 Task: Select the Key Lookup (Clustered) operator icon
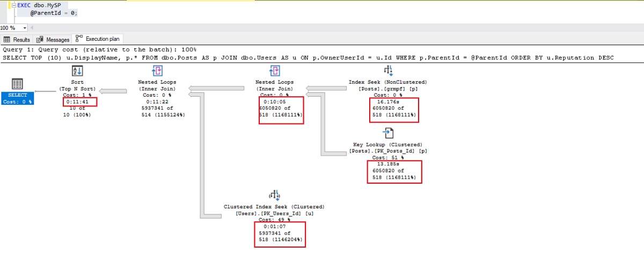coord(388,133)
